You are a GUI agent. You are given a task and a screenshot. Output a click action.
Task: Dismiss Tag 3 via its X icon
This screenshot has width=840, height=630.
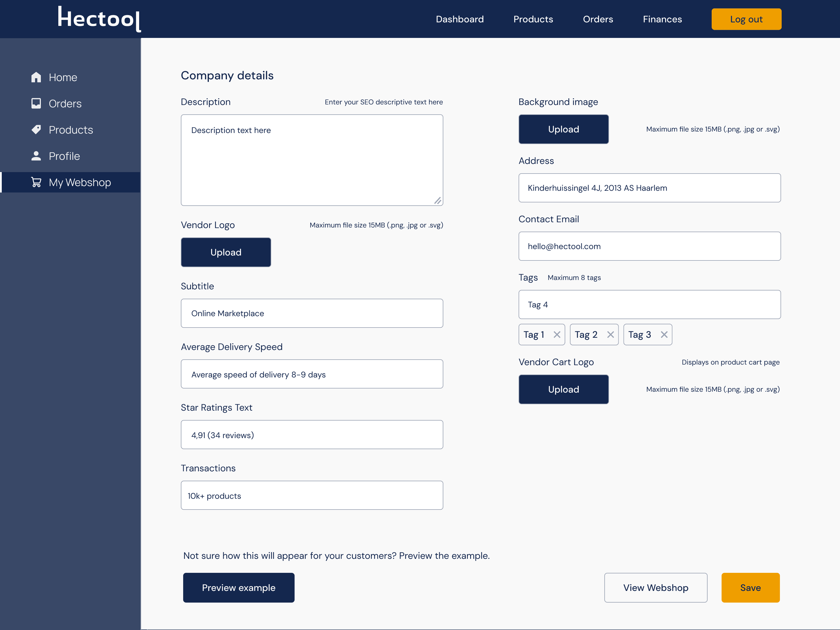(x=664, y=335)
